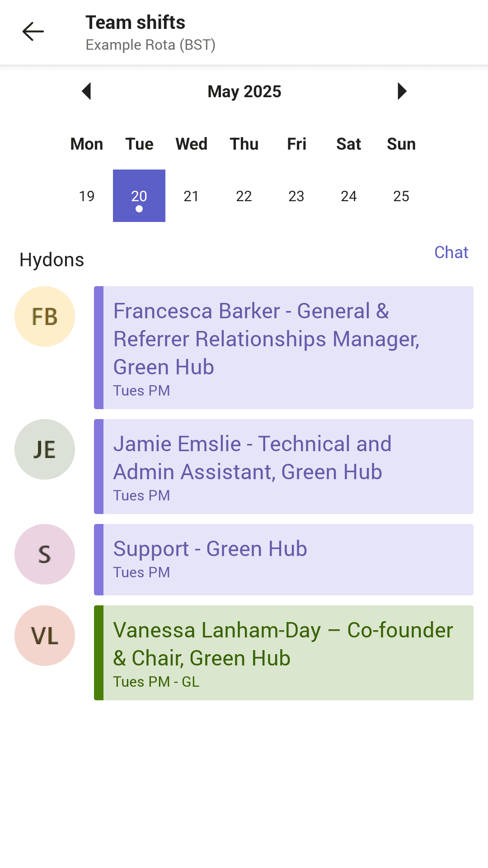Open Francesca Barker's shift card
The height and width of the screenshot is (868, 488).
[x=284, y=348]
